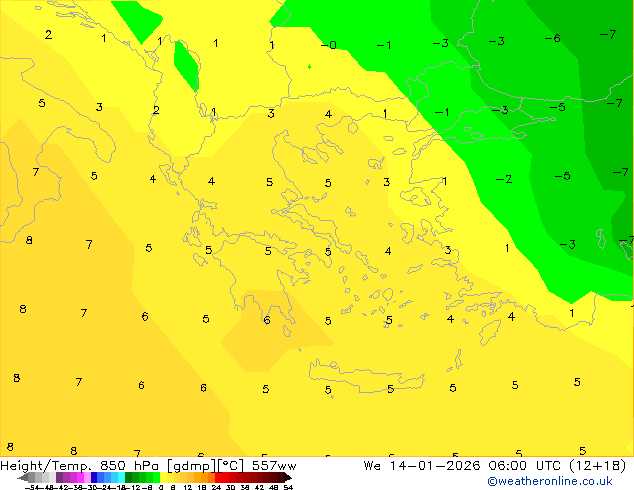The width and height of the screenshot is (634, 490).
Task: Pick the cyan legend swatch
Action: click(x=121, y=477)
